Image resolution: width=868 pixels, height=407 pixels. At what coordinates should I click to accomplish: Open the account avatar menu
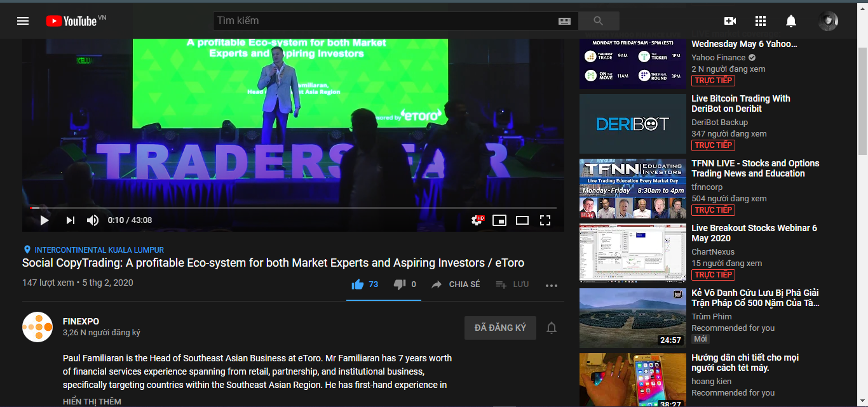(x=828, y=21)
